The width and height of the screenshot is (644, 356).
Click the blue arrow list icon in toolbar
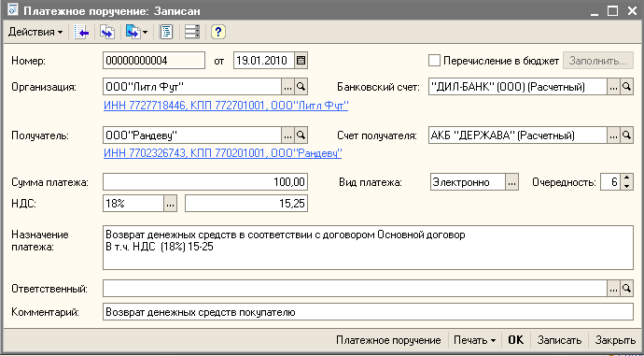(x=81, y=32)
